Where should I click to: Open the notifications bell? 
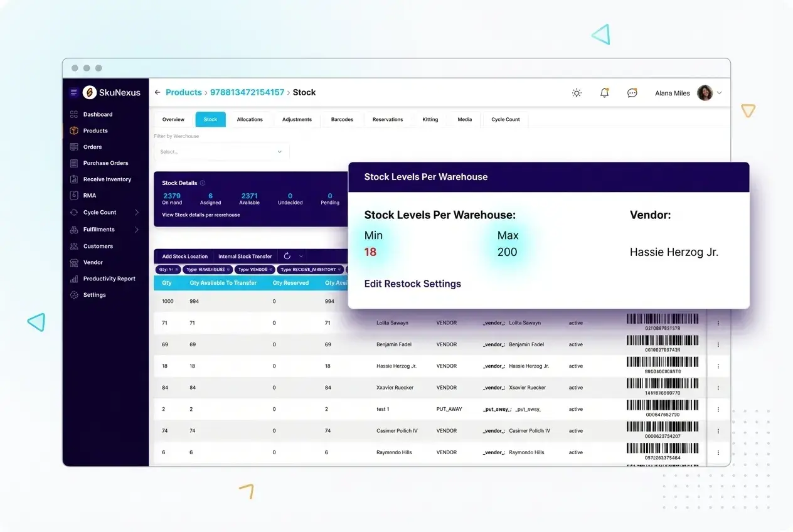tap(604, 92)
